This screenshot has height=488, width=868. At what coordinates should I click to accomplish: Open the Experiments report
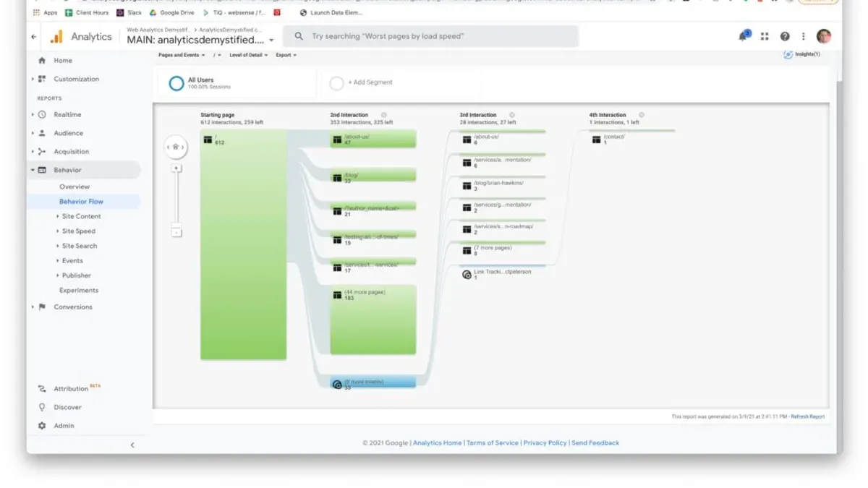[x=79, y=291]
